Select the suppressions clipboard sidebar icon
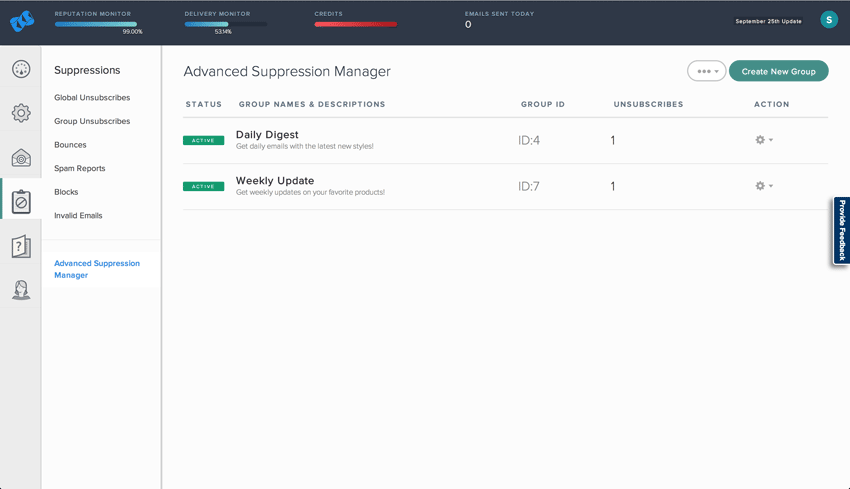850x489 pixels. [21, 202]
